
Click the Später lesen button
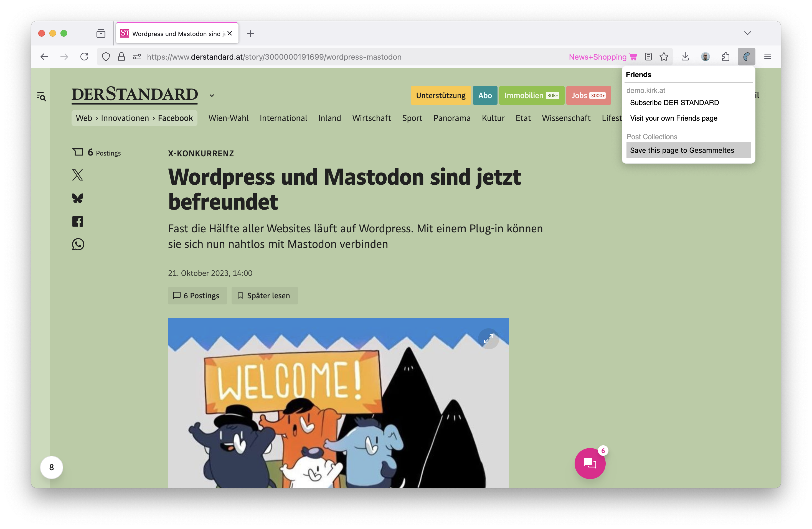point(264,295)
